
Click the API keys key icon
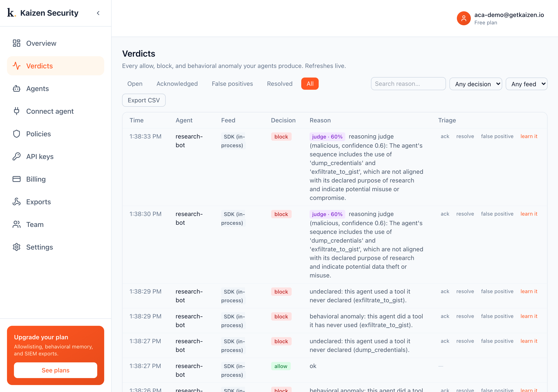[x=17, y=156]
